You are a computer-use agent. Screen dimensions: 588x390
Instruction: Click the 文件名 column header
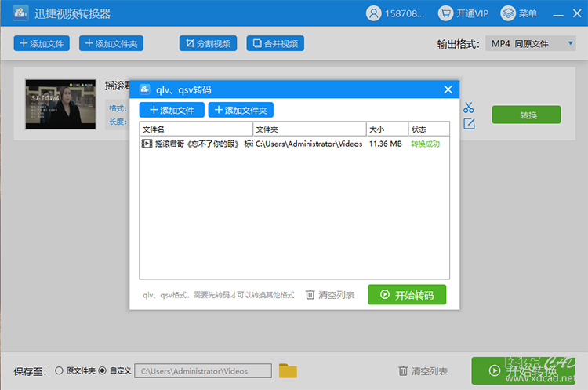[x=196, y=129]
